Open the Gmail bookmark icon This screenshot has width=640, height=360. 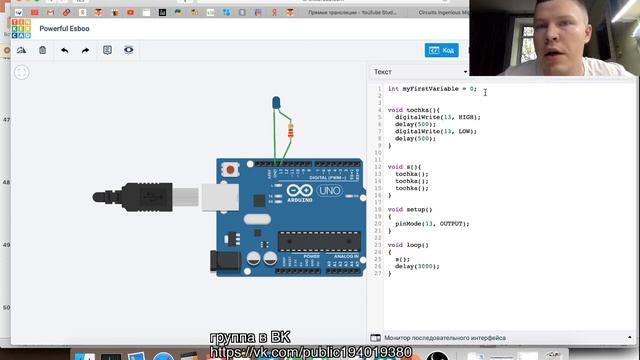click(51, 13)
